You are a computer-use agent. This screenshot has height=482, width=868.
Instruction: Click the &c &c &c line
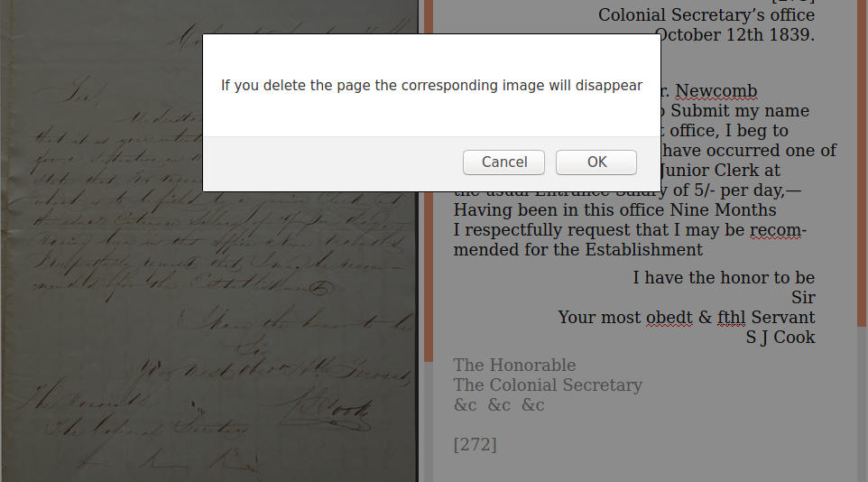coord(499,405)
